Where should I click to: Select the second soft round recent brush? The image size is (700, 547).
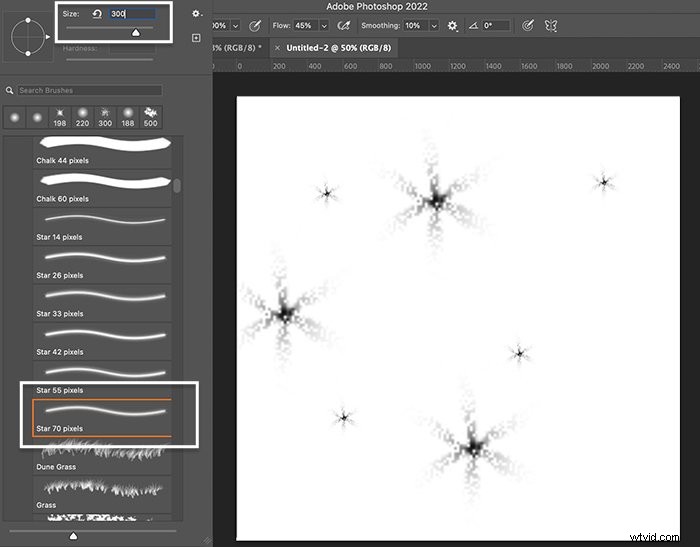tap(38, 117)
